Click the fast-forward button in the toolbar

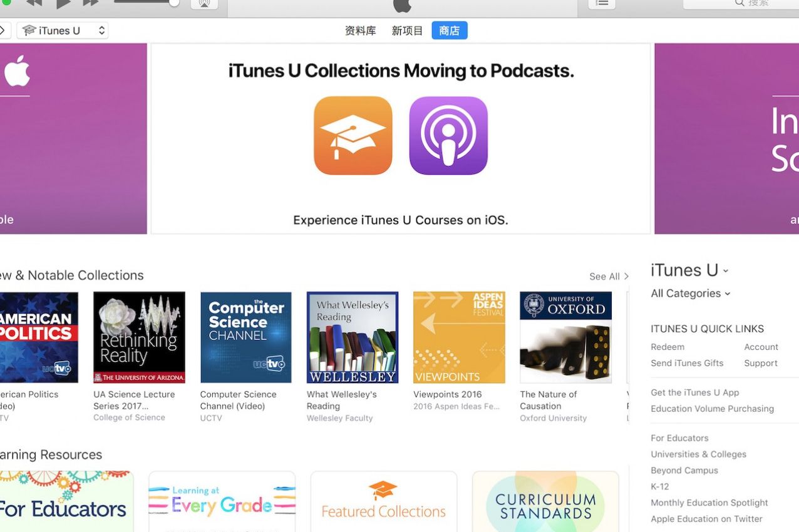(x=91, y=4)
